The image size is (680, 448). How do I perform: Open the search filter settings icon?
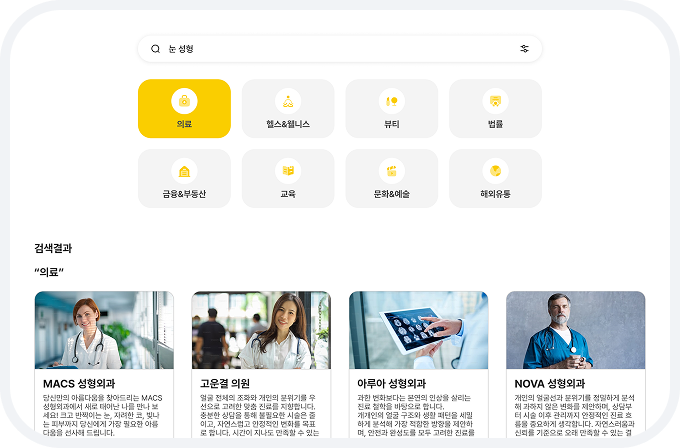[524, 49]
